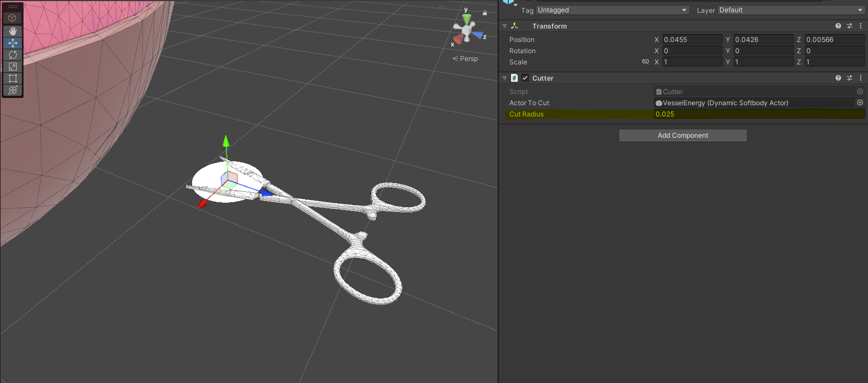Select the Rect tool
This screenshot has height=383, width=868.
tap(12, 78)
